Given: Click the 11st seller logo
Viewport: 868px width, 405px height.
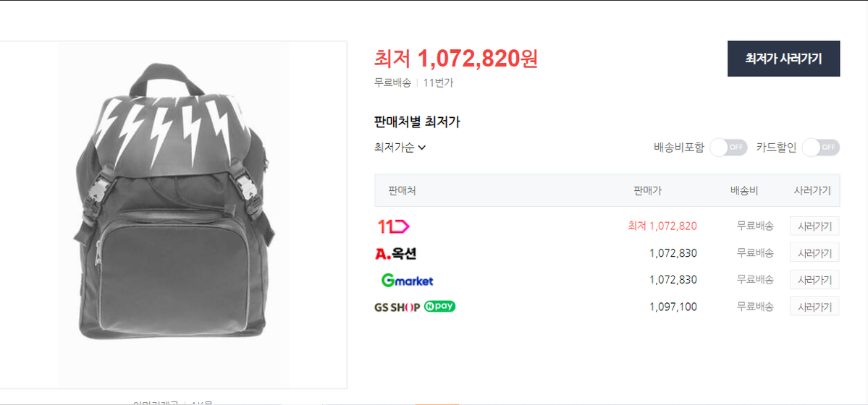Looking at the screenshot, I should point(393,226).
